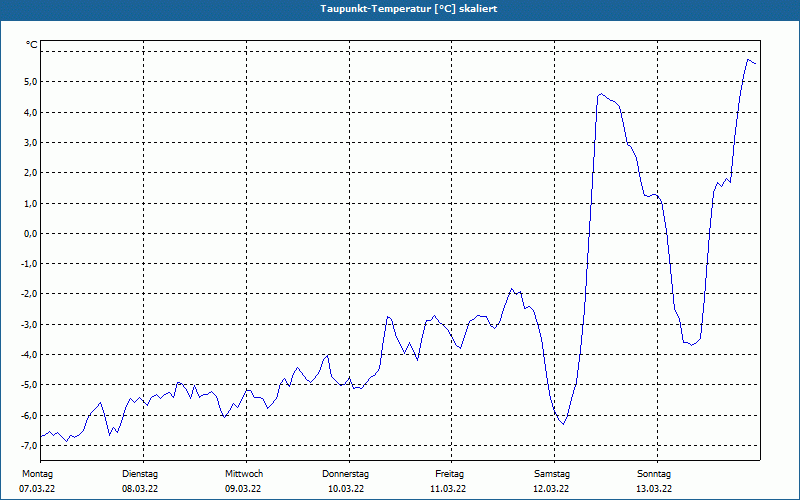
Task: Click the '-6,0' y-axis value
Action: pyautogui.click(x=29, y=415)
